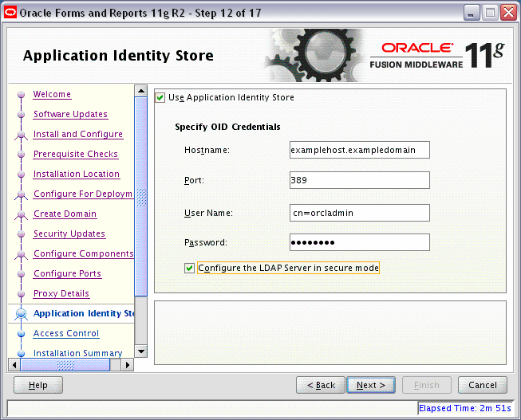Jump to Install and Configure step
The width and height of the screenshot is (521, 420).
78,134
